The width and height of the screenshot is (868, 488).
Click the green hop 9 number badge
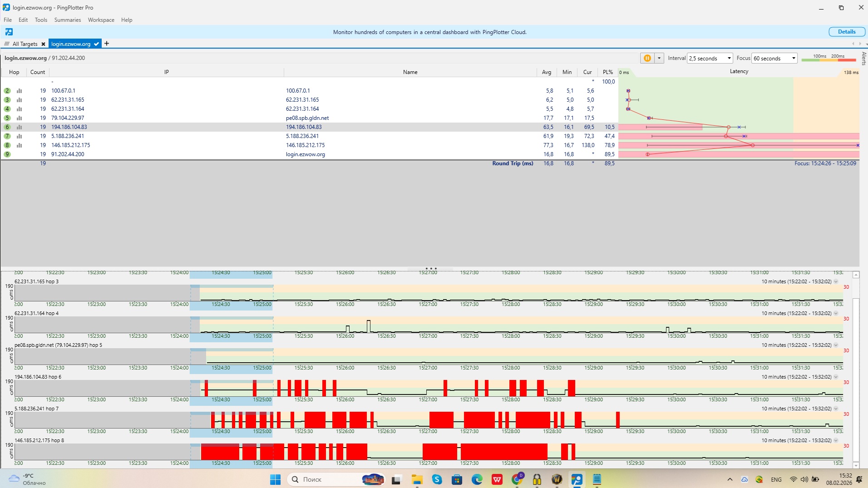coord(7,154)
